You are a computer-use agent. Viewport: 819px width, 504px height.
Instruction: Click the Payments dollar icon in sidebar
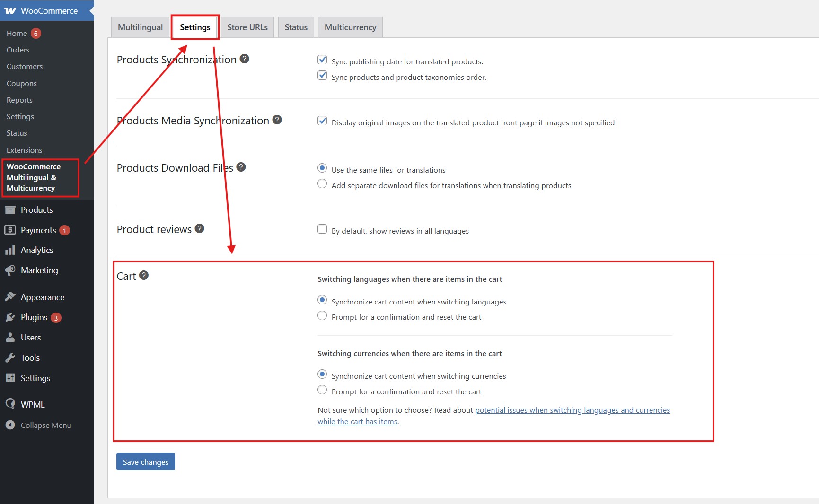click(10, 230)
